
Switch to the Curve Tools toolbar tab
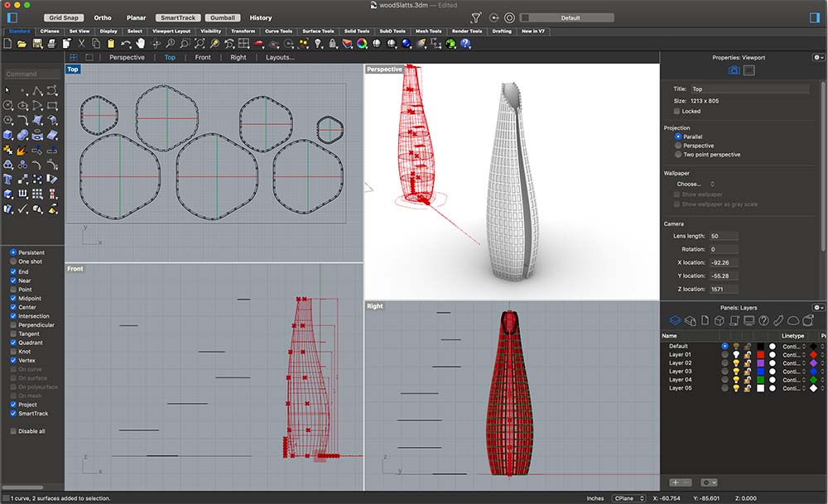(278, 31)
